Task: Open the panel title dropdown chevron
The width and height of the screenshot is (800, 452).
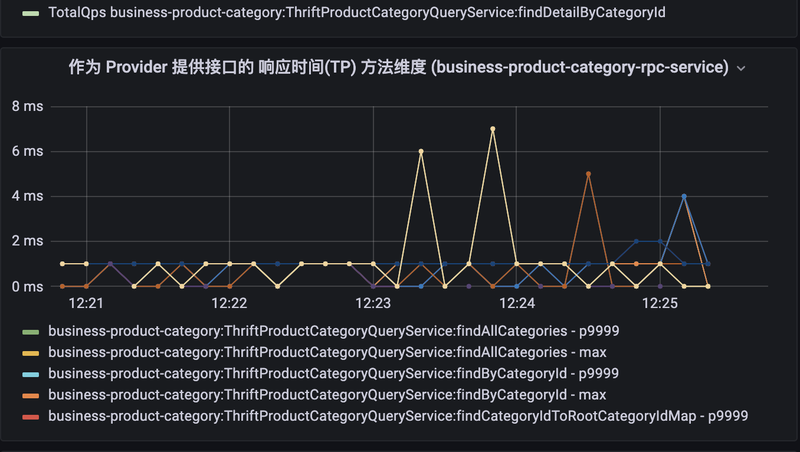Action: click(741, 68)
